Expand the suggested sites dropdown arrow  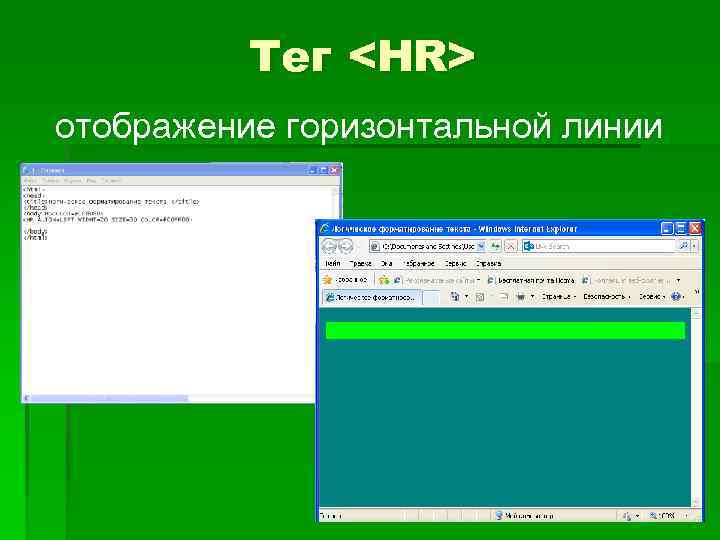point(478,280)
